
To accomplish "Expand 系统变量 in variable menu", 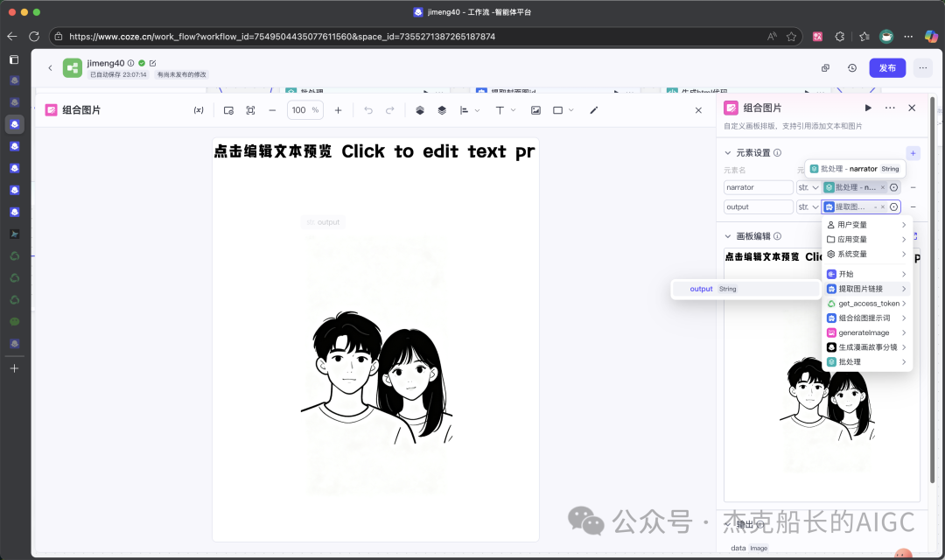I will tap(867, 255).
